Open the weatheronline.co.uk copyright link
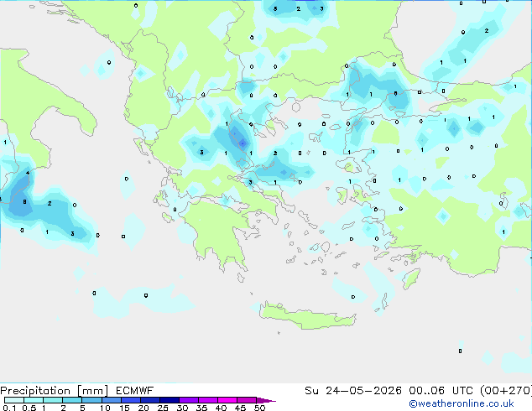Viewport: 532px width, 411px height. coord(462,403)
